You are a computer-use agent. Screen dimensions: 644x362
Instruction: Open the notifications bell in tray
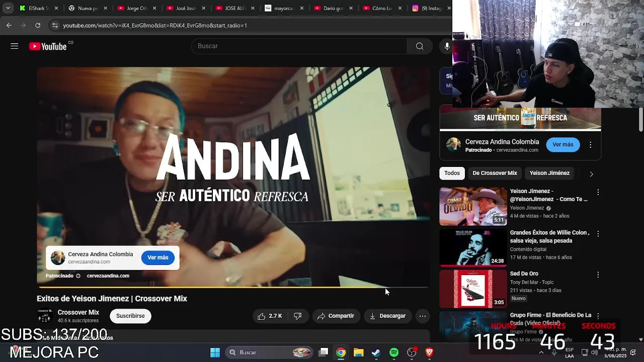[633, 352]
